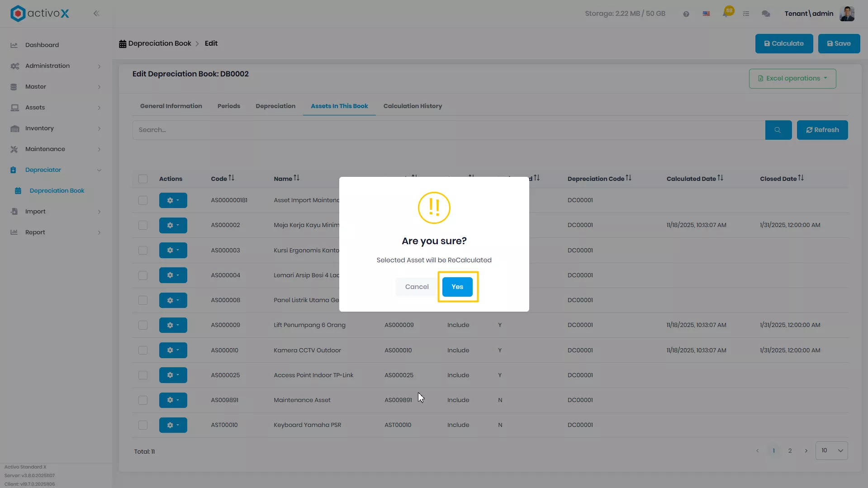Open the Calculation History tab
The image size is (868, 488).
point(413,106)
